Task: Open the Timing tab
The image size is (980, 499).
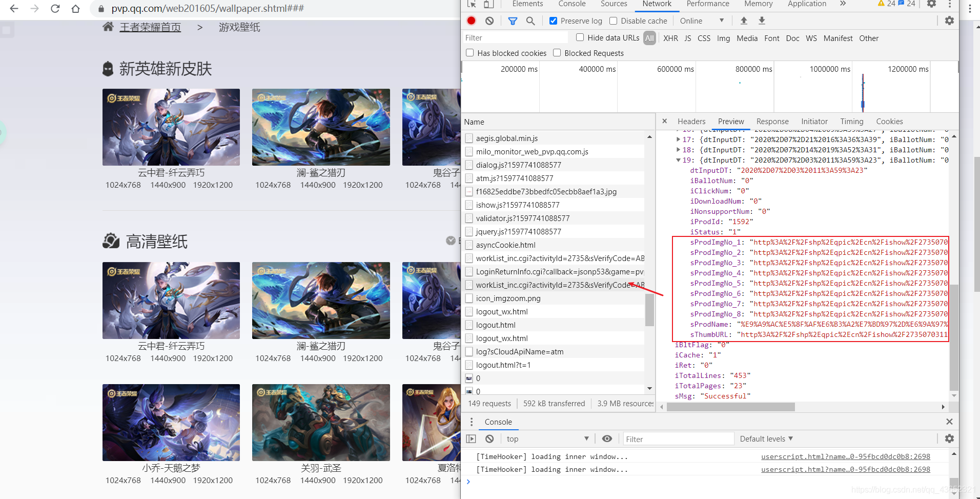Action: 851,121
